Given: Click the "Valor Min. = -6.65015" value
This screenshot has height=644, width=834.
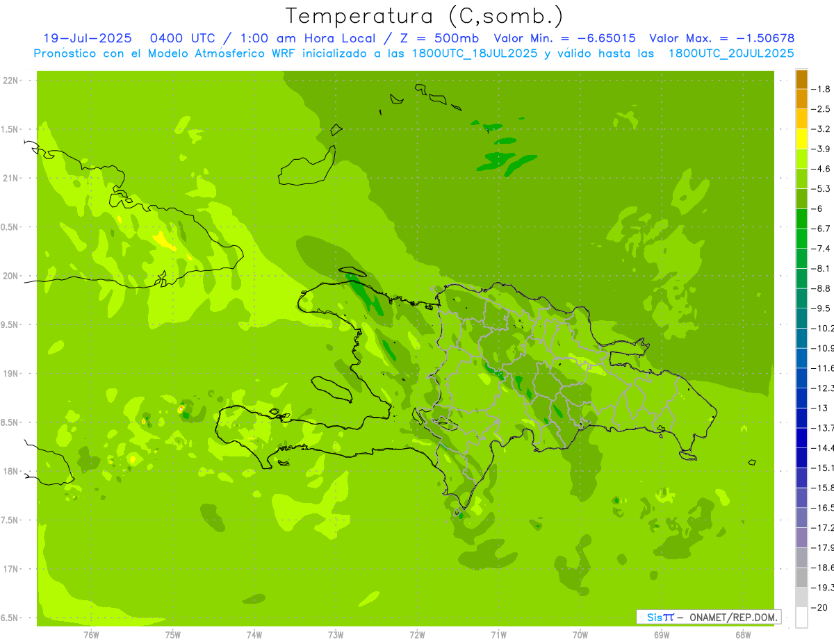Looking at the screenshot, I should [x=564, y=38].
